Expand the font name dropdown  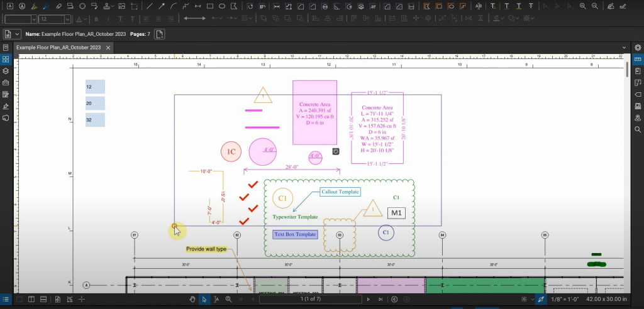[x=33, y=19]
